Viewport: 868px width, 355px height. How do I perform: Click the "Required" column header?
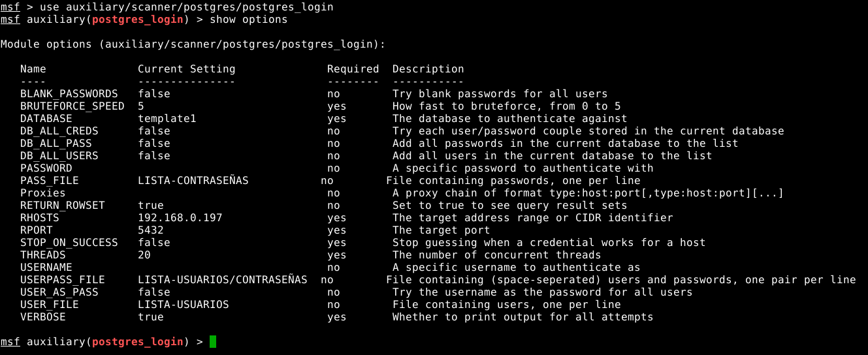353,69
